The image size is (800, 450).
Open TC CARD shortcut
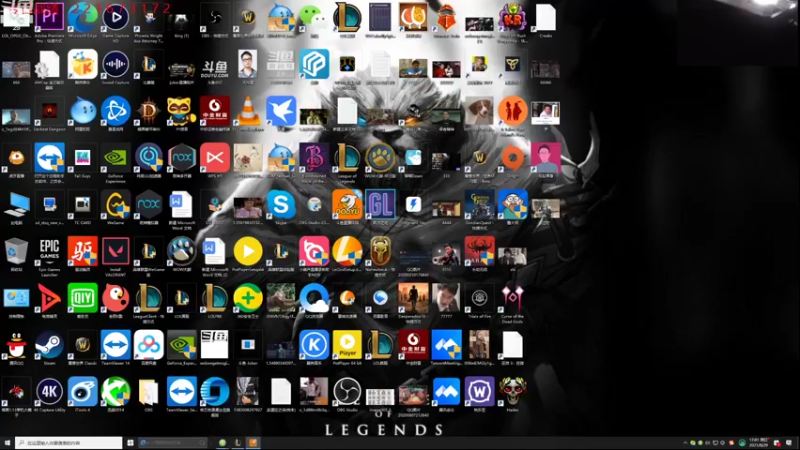83,205
